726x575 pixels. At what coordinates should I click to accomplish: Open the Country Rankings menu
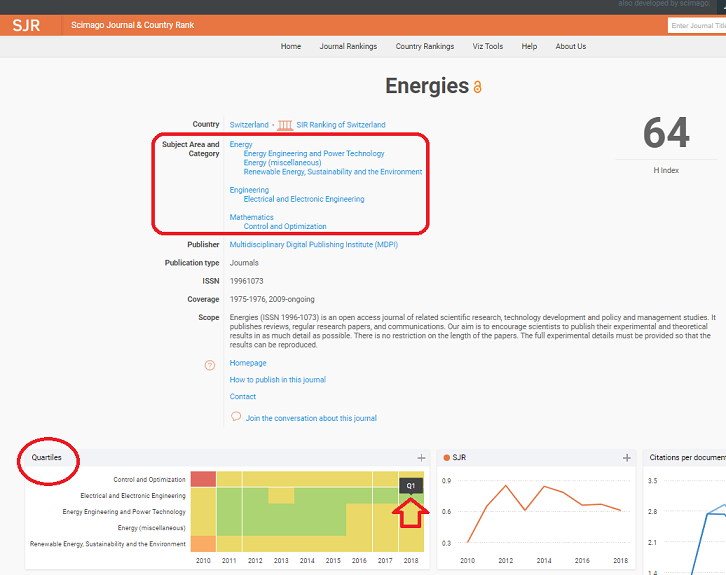[424, 46]
